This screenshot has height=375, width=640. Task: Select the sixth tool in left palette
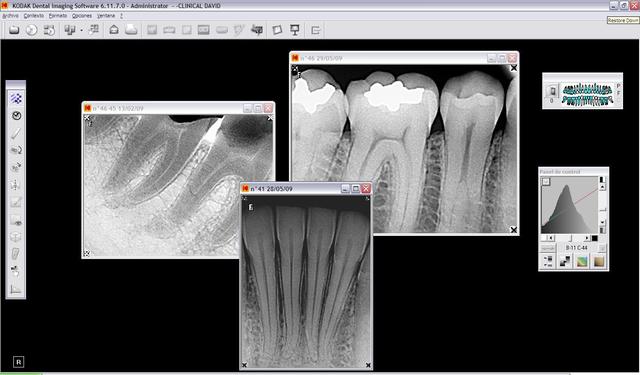click(x=16, y=185)
